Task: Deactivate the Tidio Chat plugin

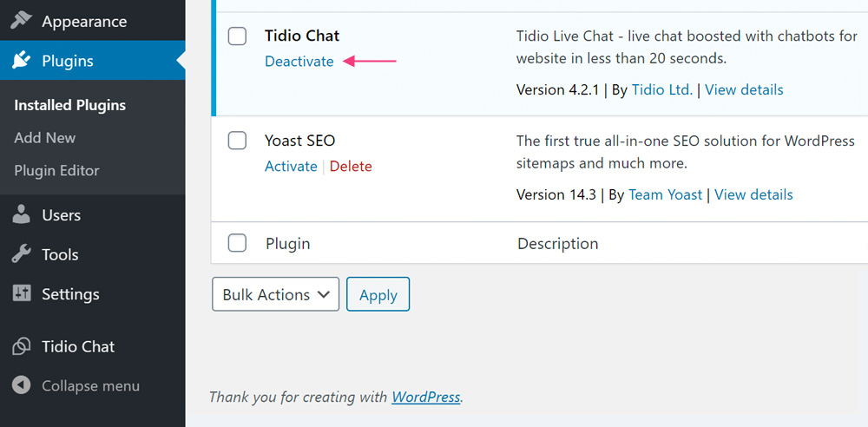Action: (299, 62)
